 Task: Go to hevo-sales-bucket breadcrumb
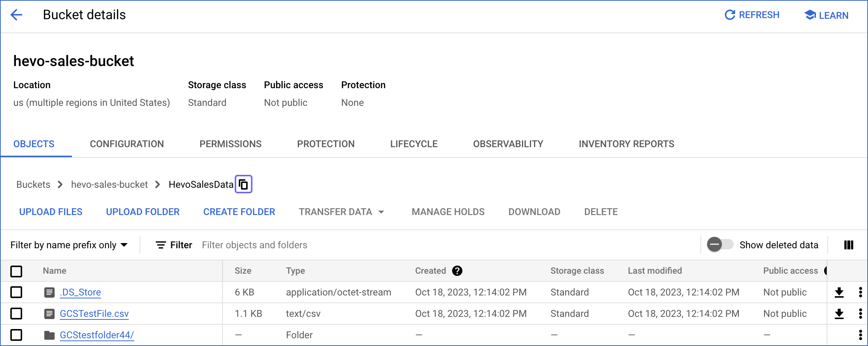[x=109, y=184]
